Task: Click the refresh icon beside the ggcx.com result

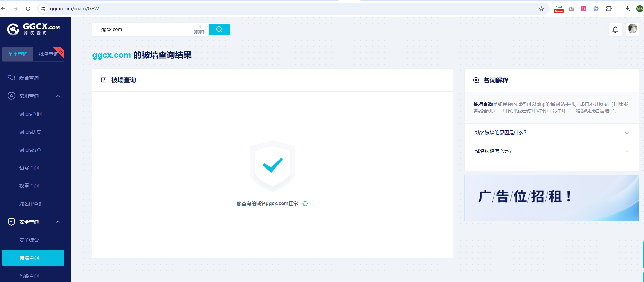Action: (305, 203)
